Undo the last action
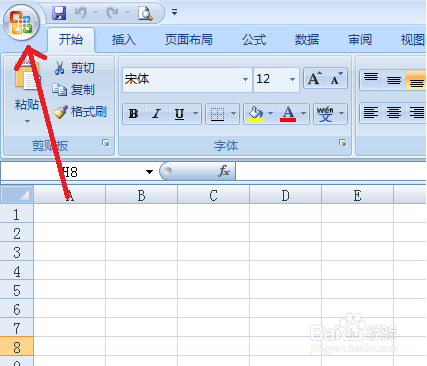Viewport: 427px width, 366px height. (81, 13)
